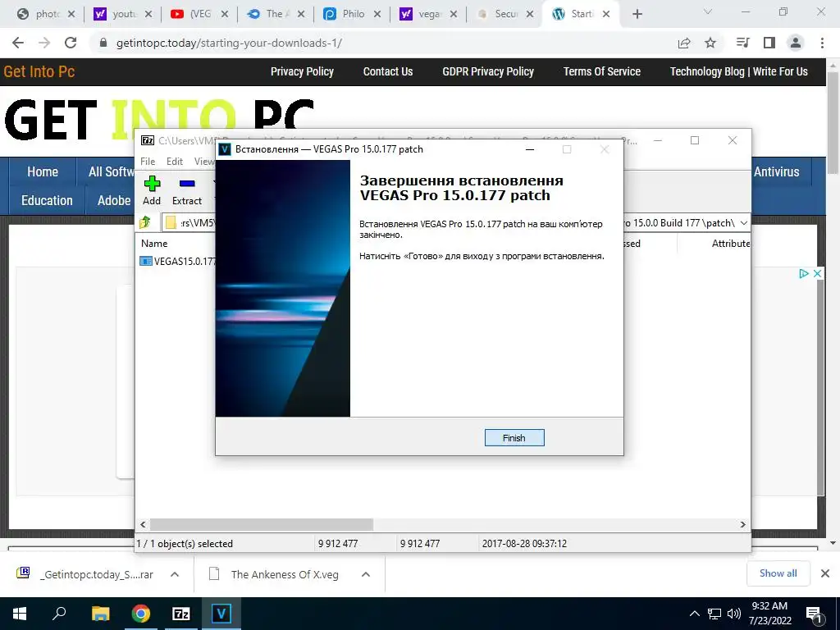840x630 pixels.
Task: Close the downloads bar
Action: (x=825, y=573)
